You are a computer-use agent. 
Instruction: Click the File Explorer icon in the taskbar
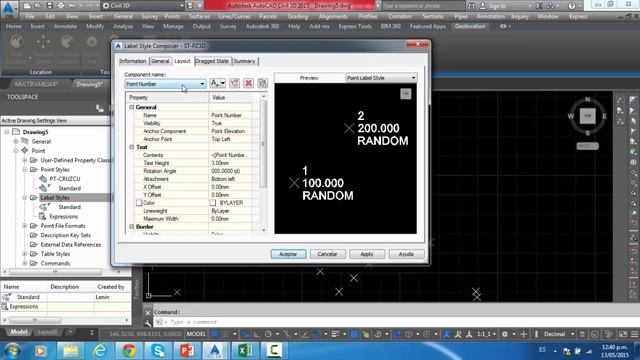click(x=71, y=350)
